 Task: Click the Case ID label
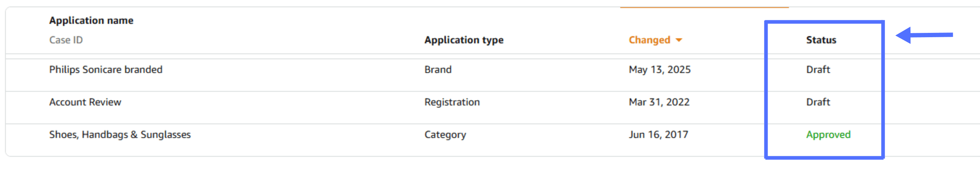[66, 40]
